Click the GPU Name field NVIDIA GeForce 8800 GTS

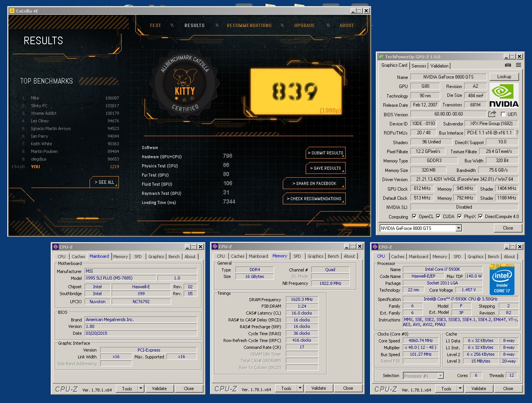449,77
